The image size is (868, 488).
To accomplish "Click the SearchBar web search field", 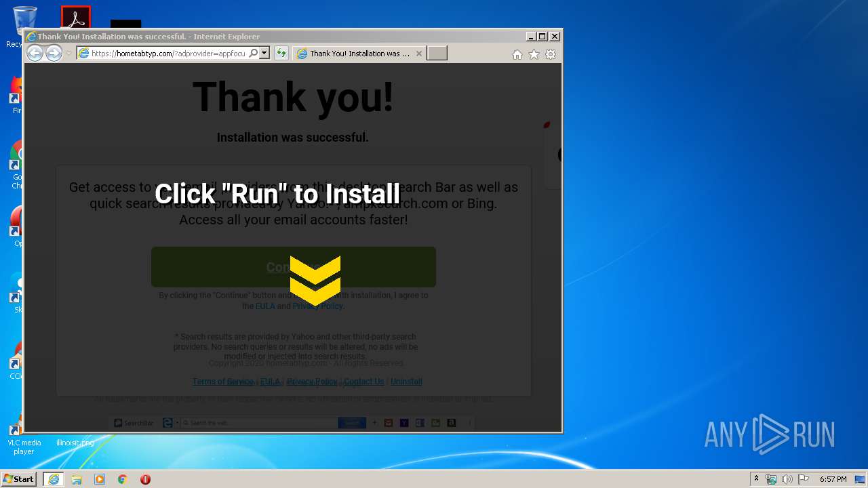I will point(259,423).
